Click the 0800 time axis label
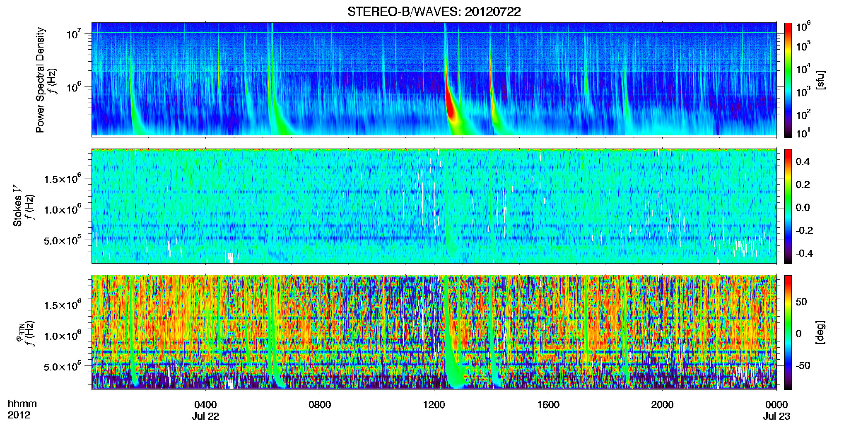 pos(320,405)
